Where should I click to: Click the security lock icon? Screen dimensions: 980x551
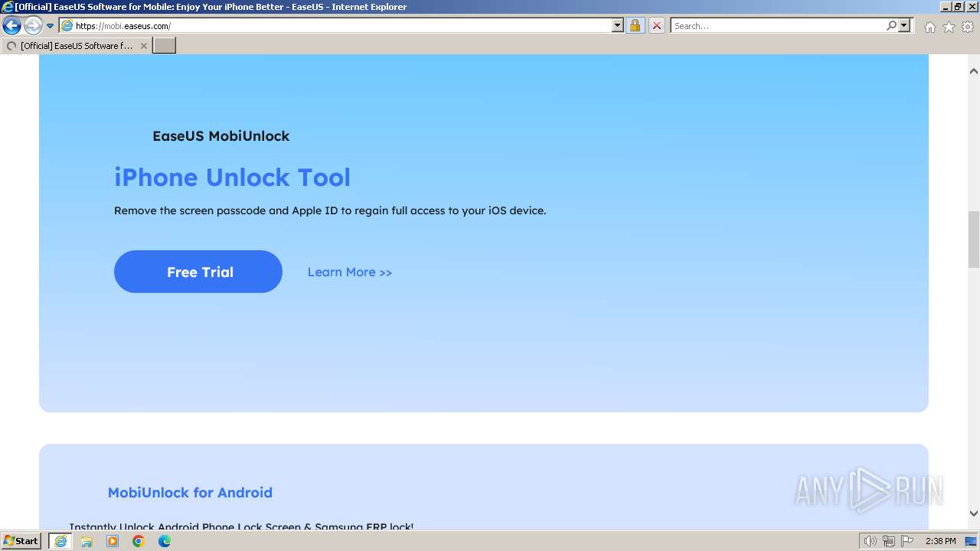click(635, 26)
